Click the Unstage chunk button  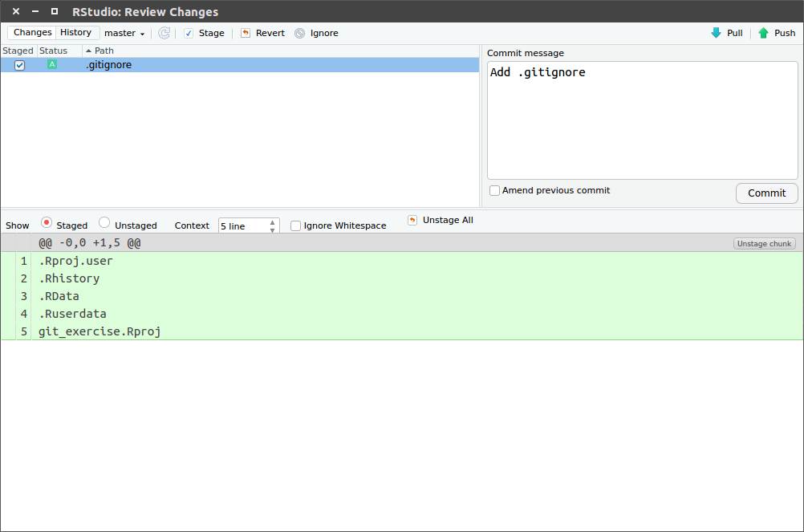(763, 243)
